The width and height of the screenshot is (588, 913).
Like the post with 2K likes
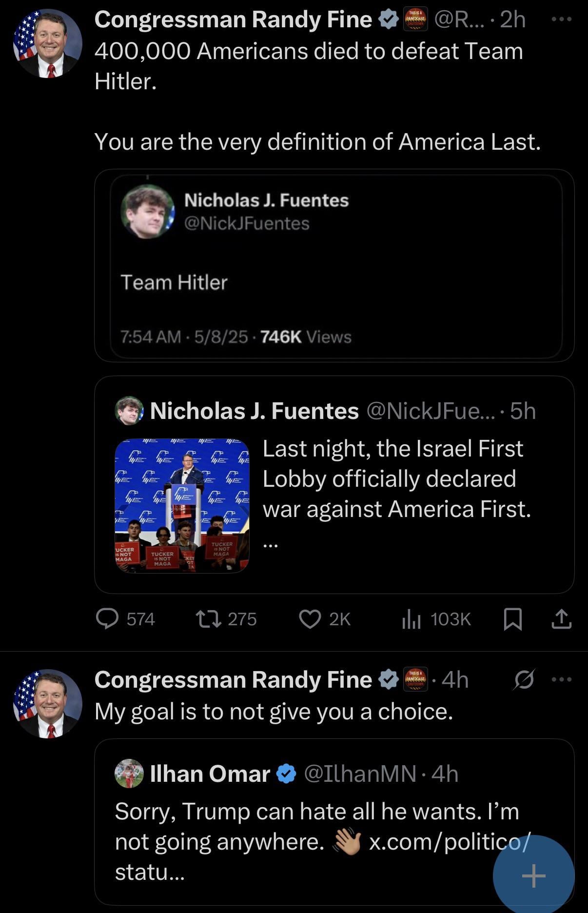(x=310, y=619)
